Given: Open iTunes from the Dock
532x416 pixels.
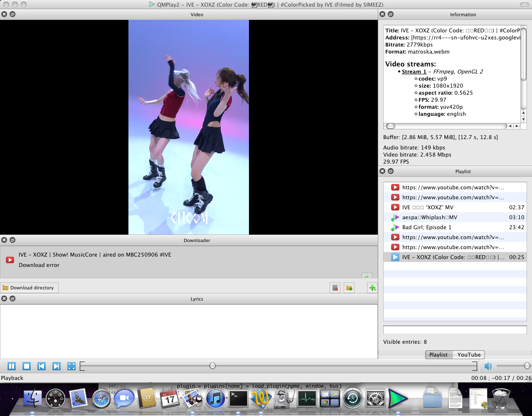Looking at the screenshot, I should [x=215, y=399].
